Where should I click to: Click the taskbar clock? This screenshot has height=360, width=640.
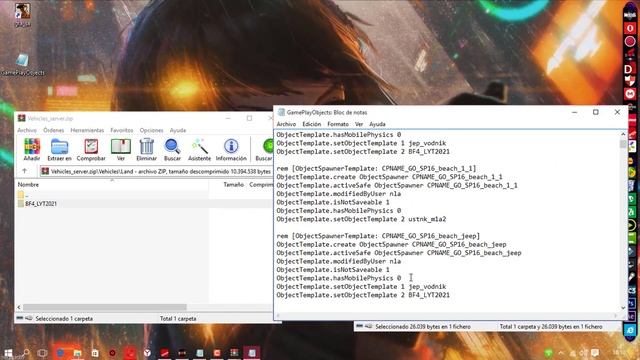(620, 353)
